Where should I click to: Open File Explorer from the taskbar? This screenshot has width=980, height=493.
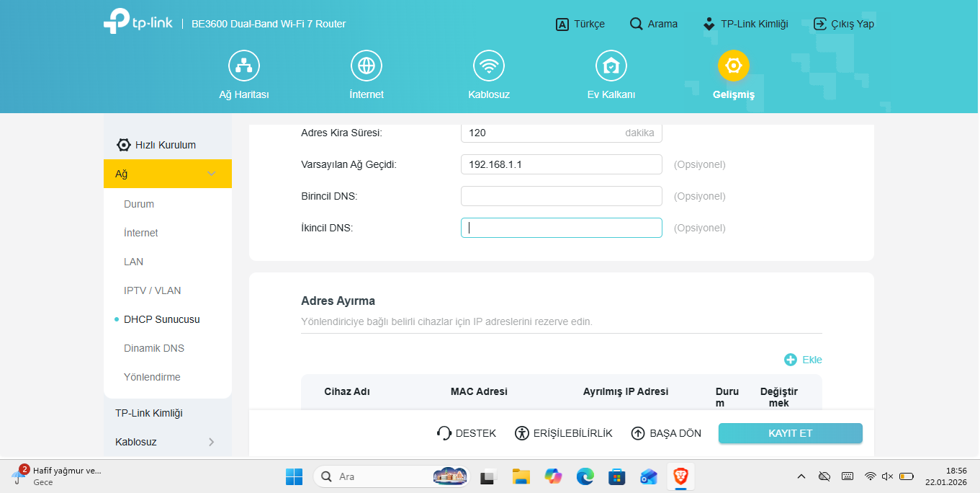[x=521, y=476]
